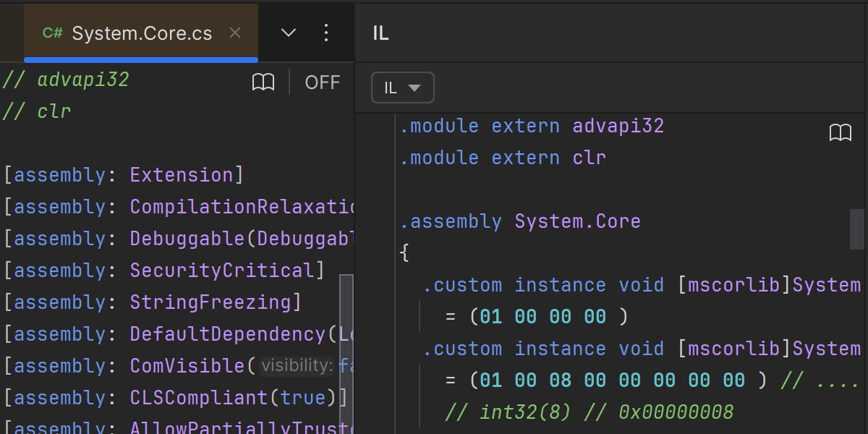Toggle reader mode in the IL viewer
Viewport: 868px width, 434px height.
tap(840, 132)
